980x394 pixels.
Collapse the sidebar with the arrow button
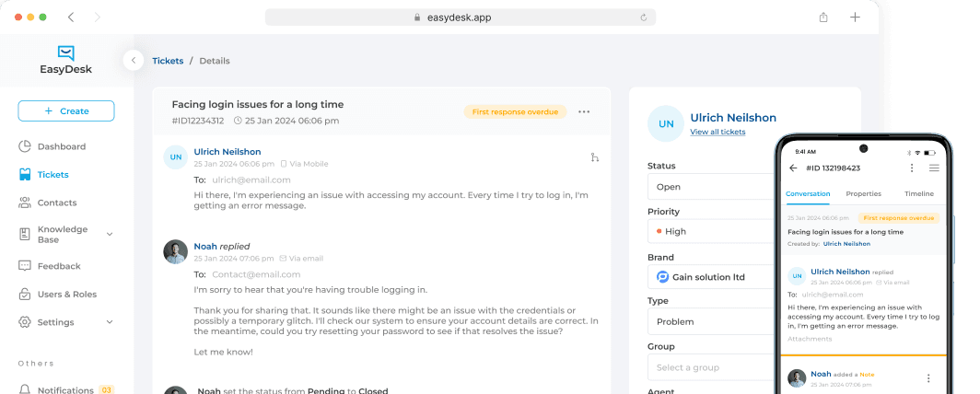tap(134, 61)
